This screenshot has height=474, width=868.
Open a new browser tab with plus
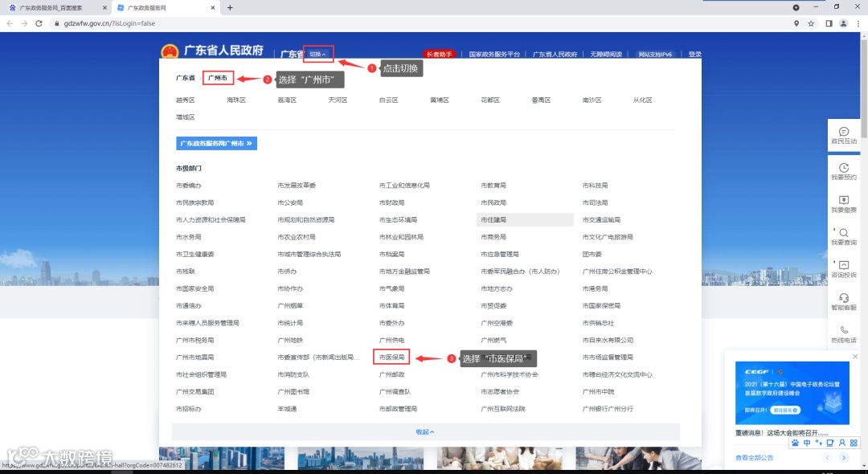(231, 8)
